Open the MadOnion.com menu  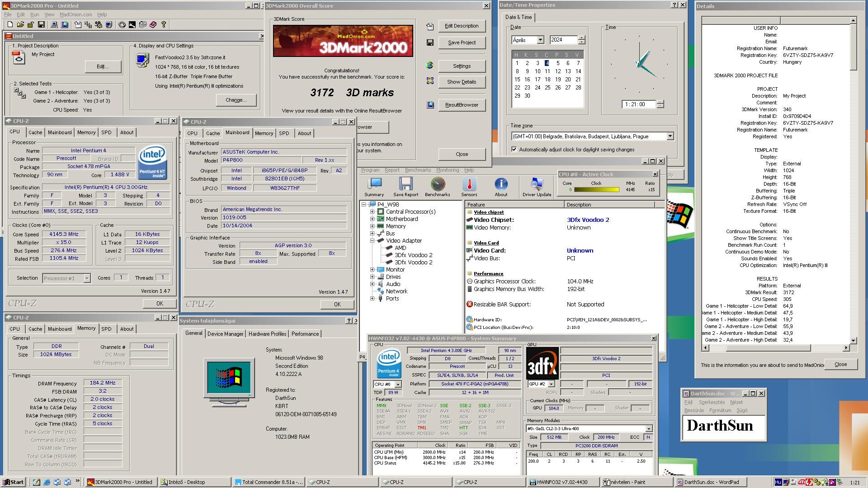(75, 14)
